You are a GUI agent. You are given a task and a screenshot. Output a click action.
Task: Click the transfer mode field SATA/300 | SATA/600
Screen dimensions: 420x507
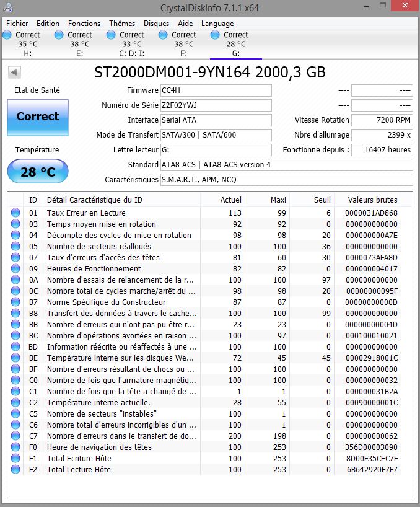[x=216, y=135]
